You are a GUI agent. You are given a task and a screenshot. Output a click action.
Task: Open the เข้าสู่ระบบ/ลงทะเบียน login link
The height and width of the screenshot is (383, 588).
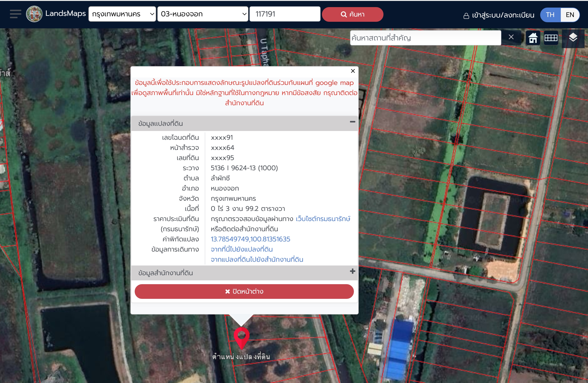[x=499, y=15]
